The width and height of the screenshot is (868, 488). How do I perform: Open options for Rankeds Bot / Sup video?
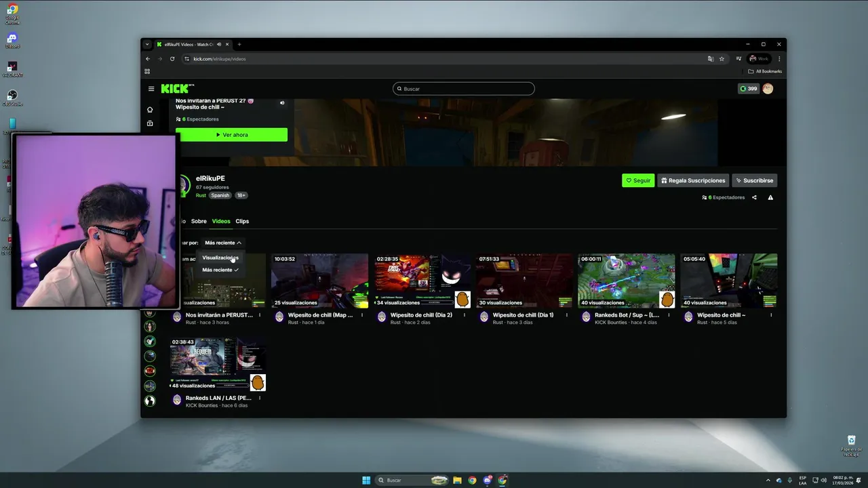[x=669, y=315]
